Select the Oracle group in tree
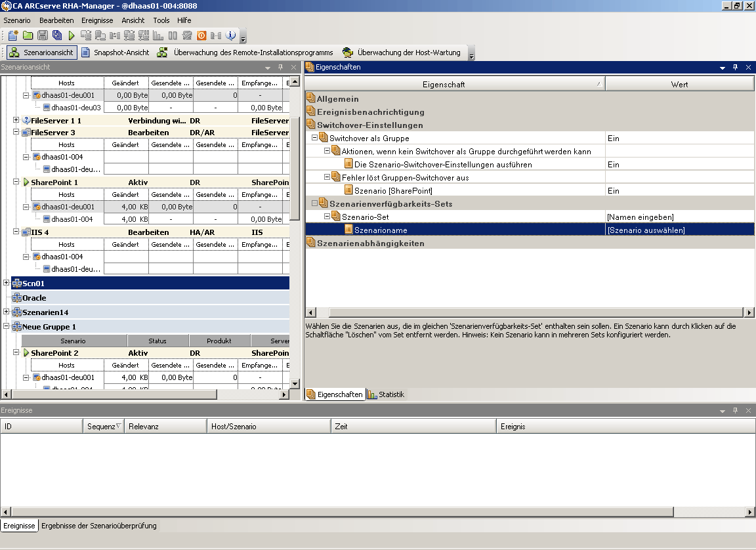756x550 pixels. pyautogui.click(x=34, y=298)
